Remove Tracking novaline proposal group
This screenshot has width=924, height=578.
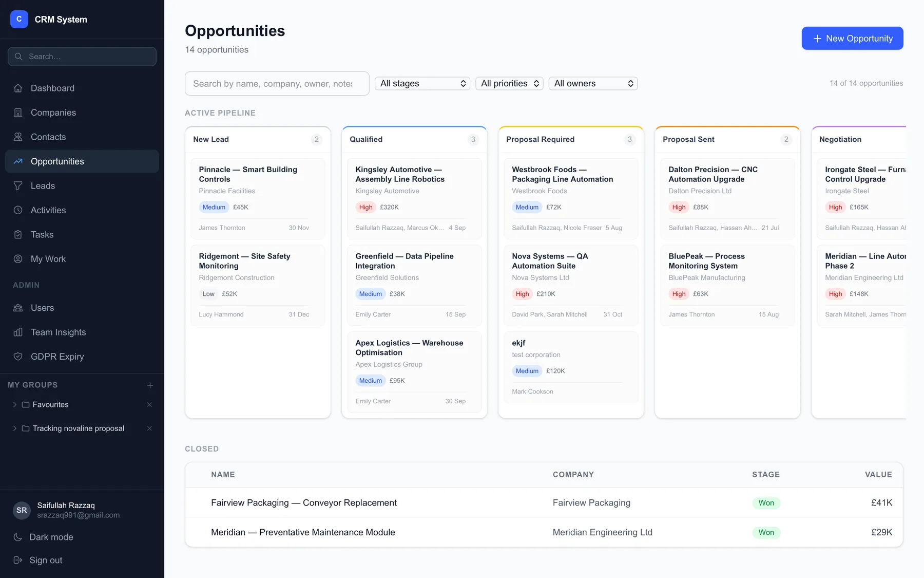point(149,428)
